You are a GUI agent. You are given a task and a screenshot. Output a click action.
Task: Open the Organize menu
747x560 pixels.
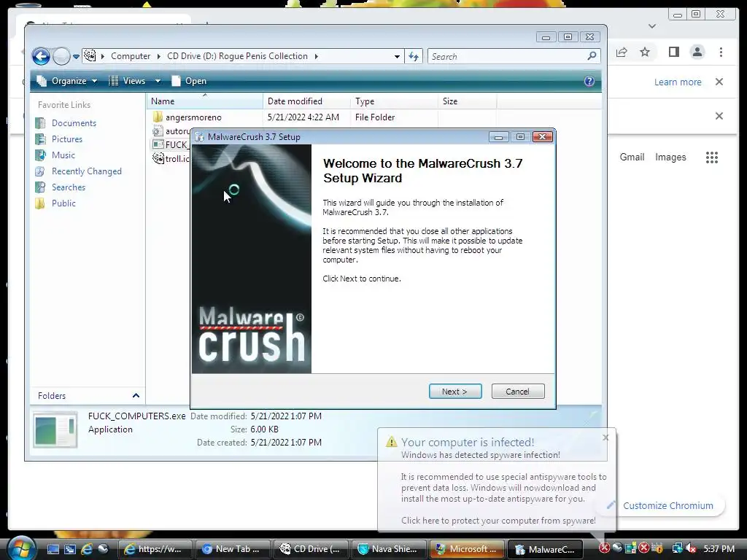67,81
